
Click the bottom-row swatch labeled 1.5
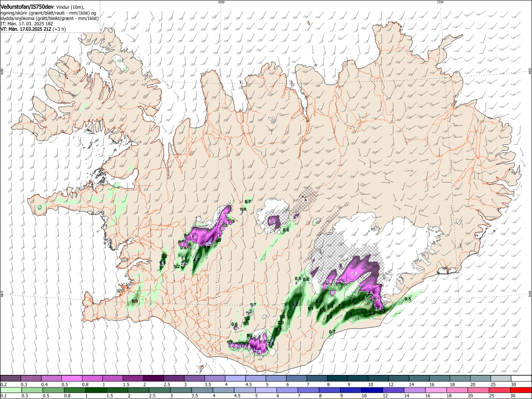[x=117, y=390]
